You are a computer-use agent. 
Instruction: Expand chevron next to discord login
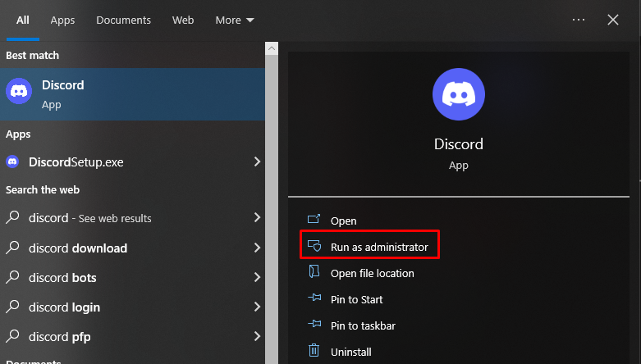[257, 307]
